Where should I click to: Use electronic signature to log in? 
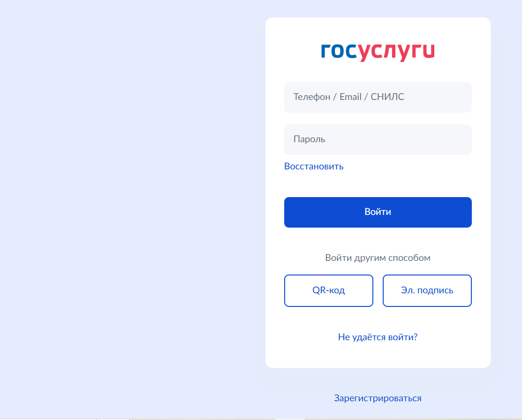click(427, 290)
